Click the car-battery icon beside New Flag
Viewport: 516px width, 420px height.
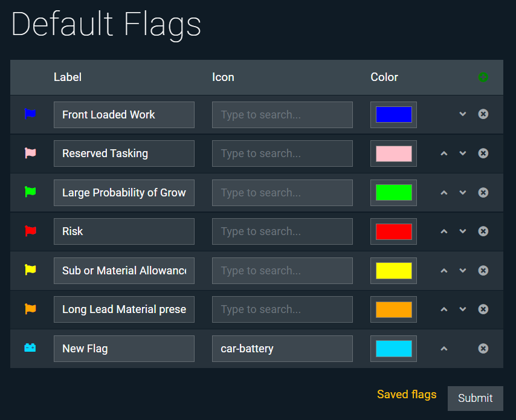(x=30, y=348)
